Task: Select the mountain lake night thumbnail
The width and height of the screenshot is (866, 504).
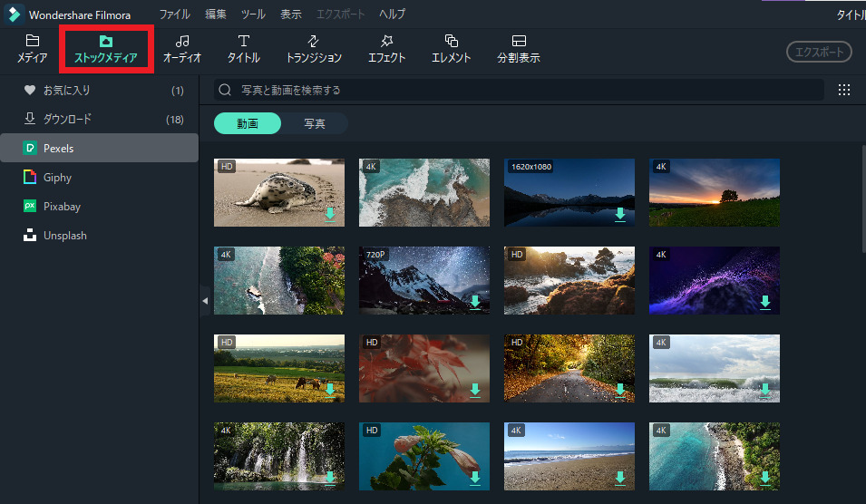Action: point(569,193)
